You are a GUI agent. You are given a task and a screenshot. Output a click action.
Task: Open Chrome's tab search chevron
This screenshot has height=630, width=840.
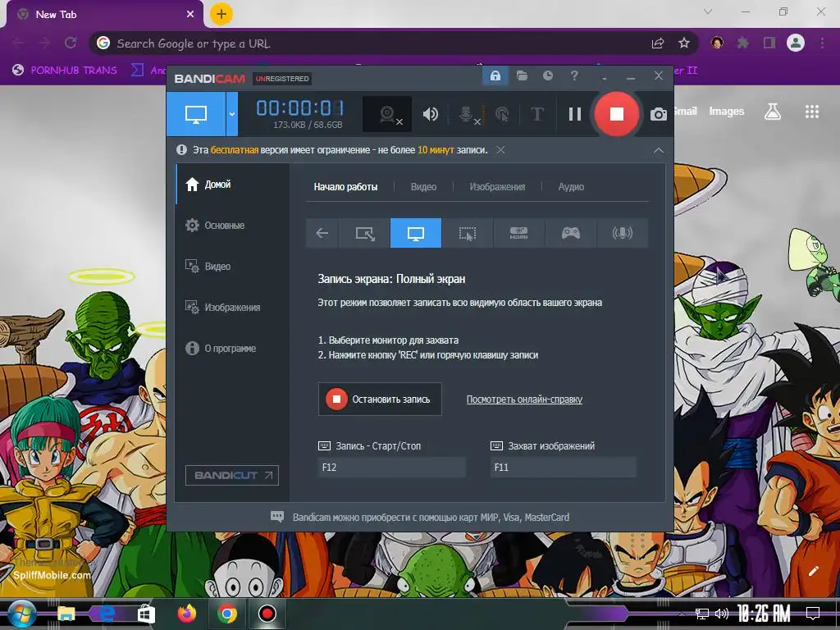click(x=708, y=11)
